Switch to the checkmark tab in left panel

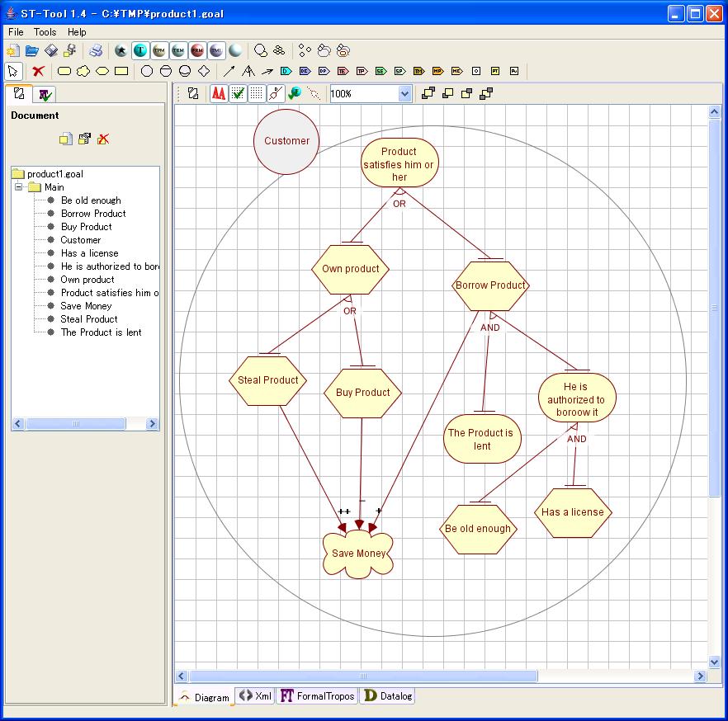click(x=45, y=95)
